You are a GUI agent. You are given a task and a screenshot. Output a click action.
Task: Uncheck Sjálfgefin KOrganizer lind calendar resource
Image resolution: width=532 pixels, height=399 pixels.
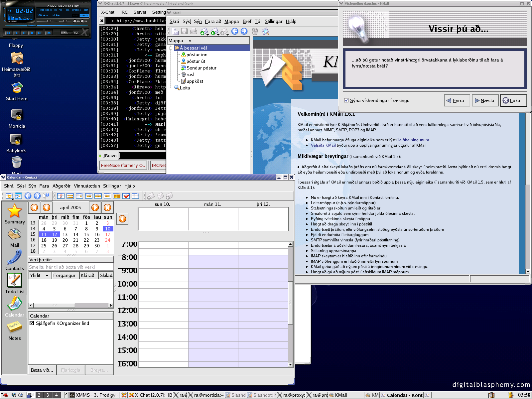[32, 323]
